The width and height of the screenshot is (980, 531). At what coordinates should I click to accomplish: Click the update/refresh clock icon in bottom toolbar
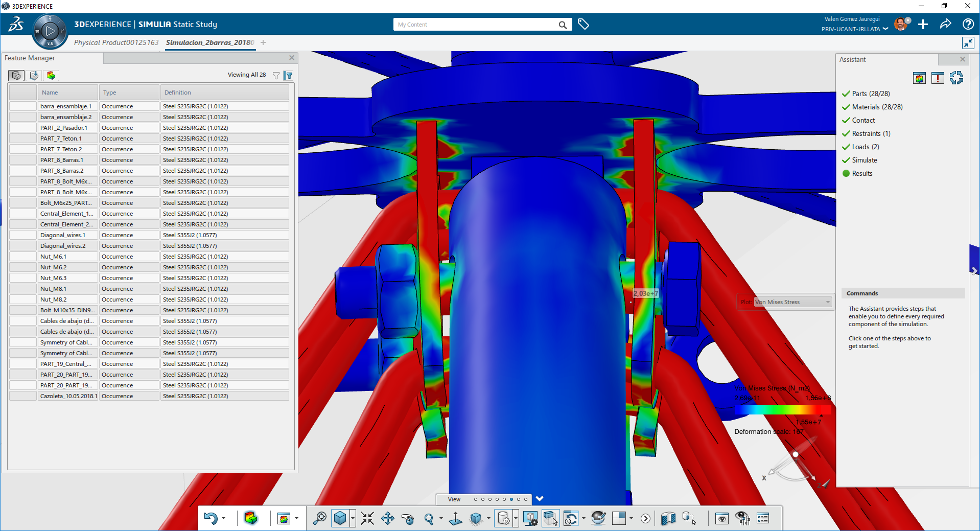coord(571,518)
